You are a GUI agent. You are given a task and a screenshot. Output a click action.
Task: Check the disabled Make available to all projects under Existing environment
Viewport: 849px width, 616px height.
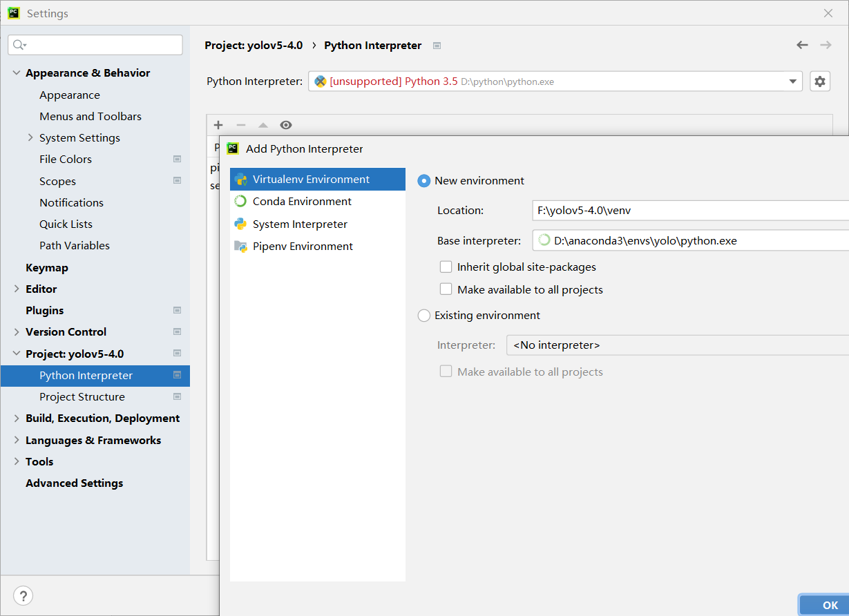(x=446, y=372)
